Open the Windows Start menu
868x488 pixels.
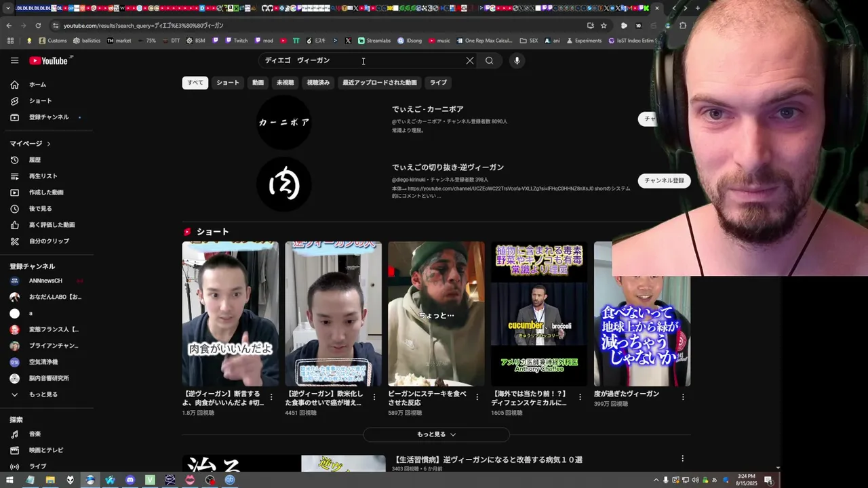coord(9,480)
